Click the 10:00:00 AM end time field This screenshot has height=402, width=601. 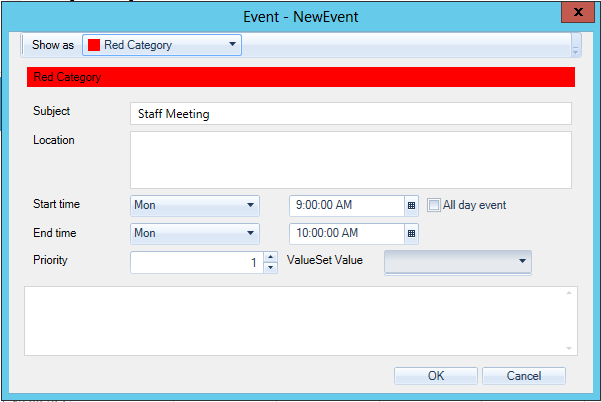click(x=346, y=234)
